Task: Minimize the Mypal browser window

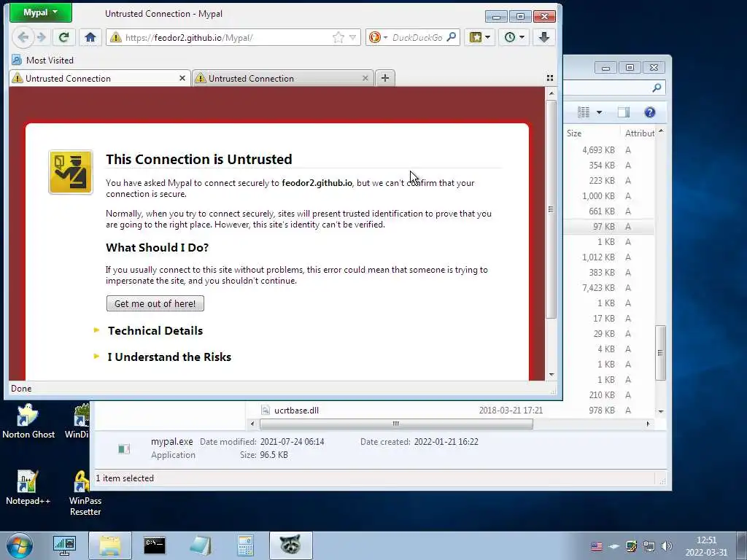Action: [x=496, y=17]
